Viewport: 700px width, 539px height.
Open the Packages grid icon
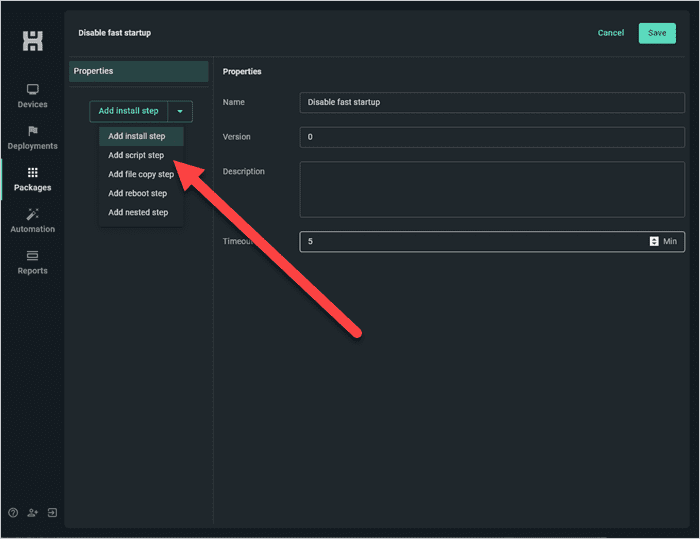coord(33,172)
